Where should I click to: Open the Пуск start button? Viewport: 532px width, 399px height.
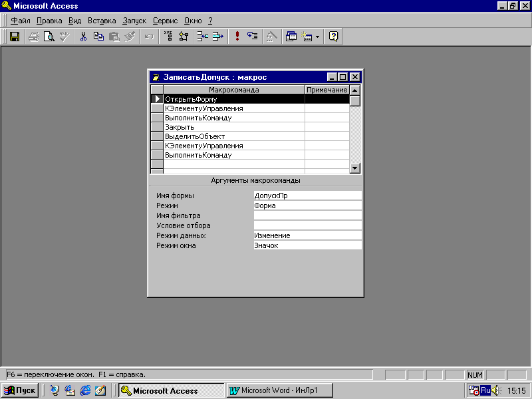(20, 390)
